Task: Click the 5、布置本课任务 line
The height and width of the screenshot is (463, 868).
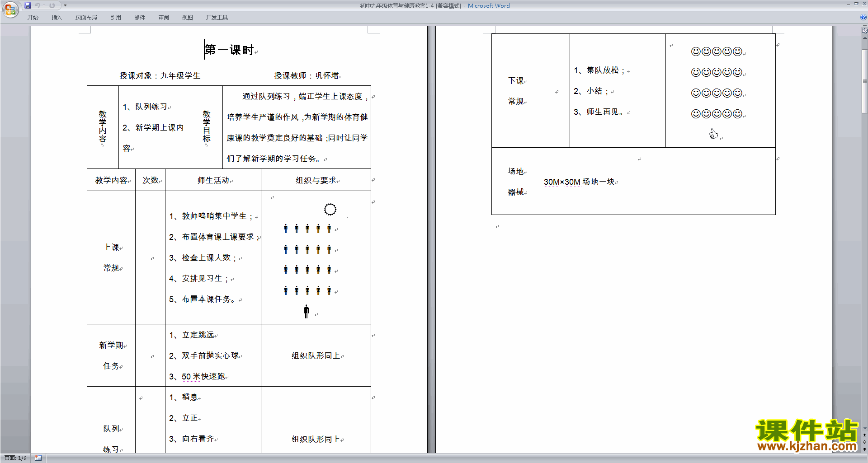Action: point(203,299)
